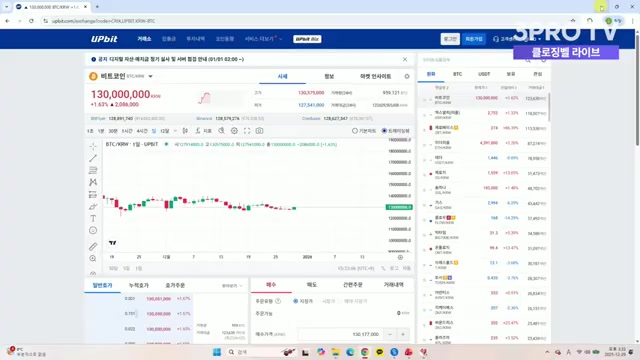
Task: Open the Fibonacci retracement tool
Action: (93, 170)
